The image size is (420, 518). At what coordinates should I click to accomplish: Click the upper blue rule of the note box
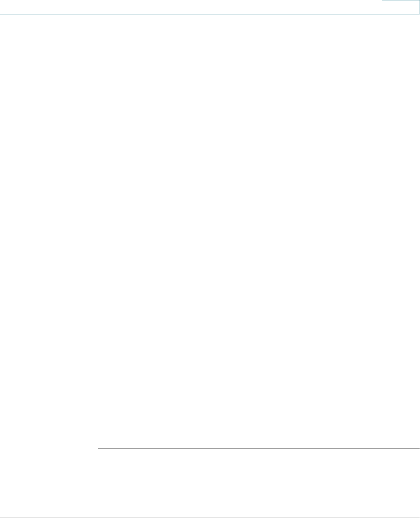[258, 388]
